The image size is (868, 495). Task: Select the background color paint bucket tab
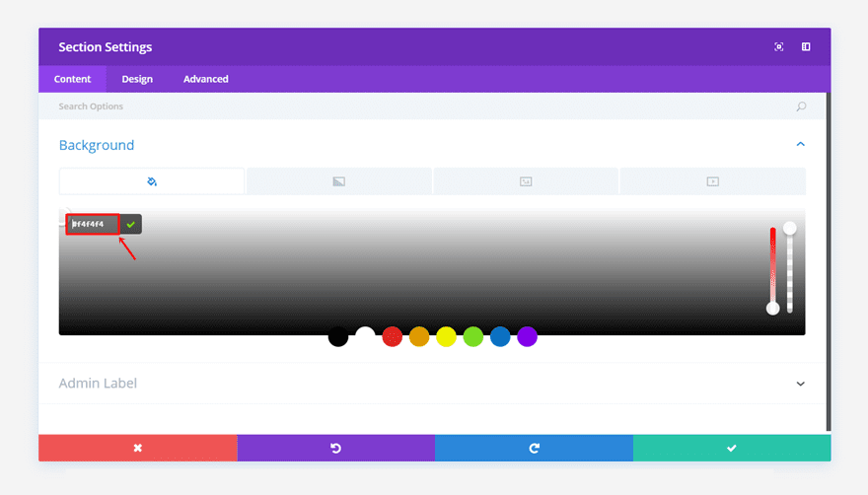coord(152,181)
